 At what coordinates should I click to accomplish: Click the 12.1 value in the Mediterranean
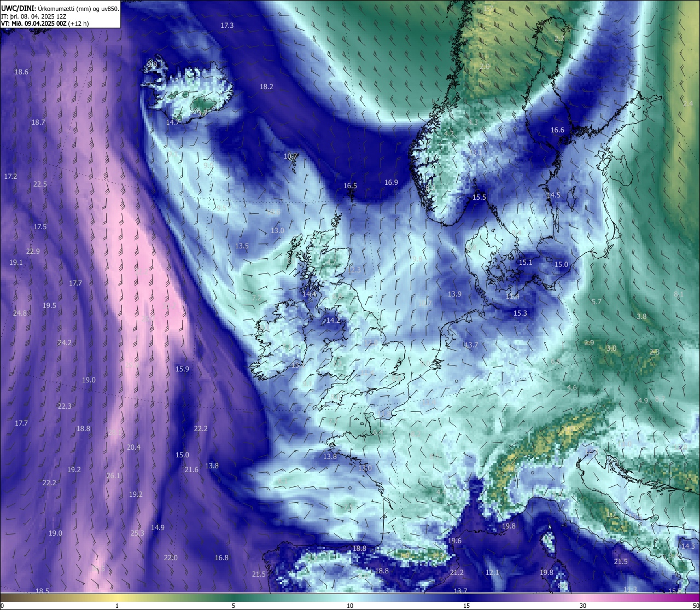point(492,572)
